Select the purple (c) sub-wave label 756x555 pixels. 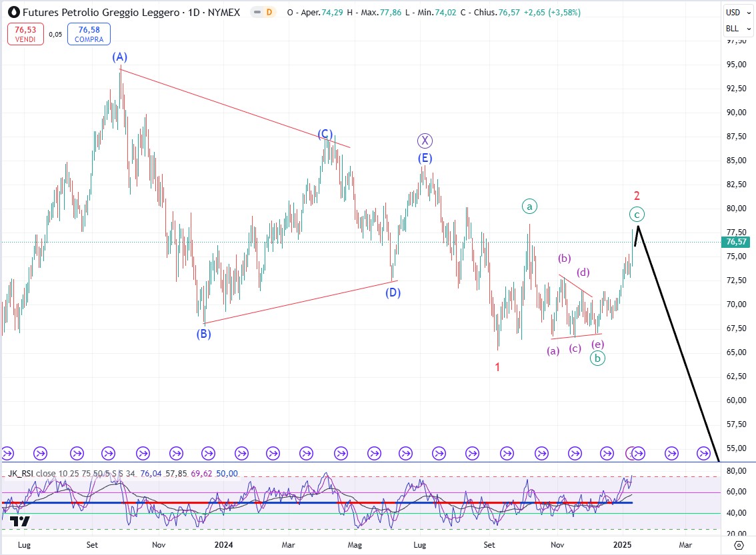[x=575, y=348]
